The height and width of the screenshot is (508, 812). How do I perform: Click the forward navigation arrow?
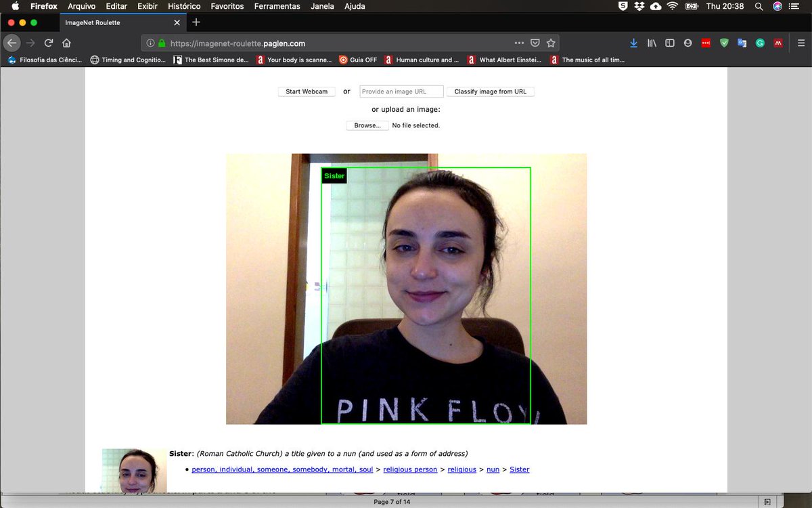30,43
